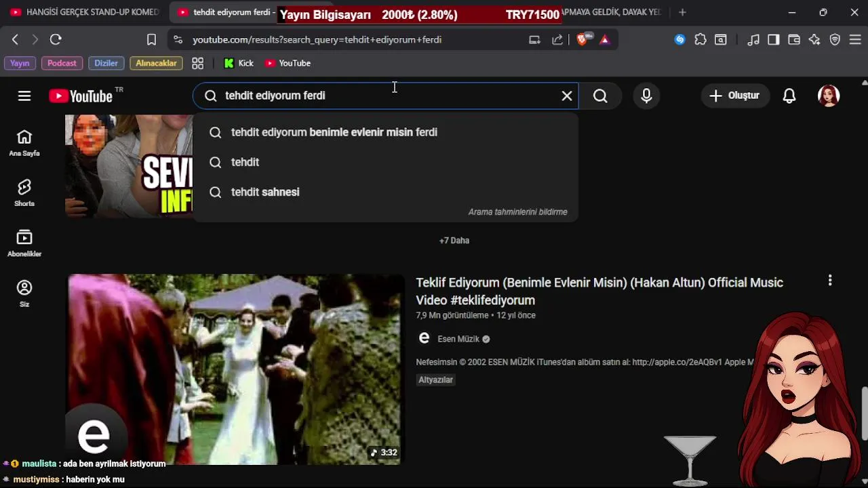Open the Brave wallet icon
Viewport: 868px width, 488px height.
[794, 39]
